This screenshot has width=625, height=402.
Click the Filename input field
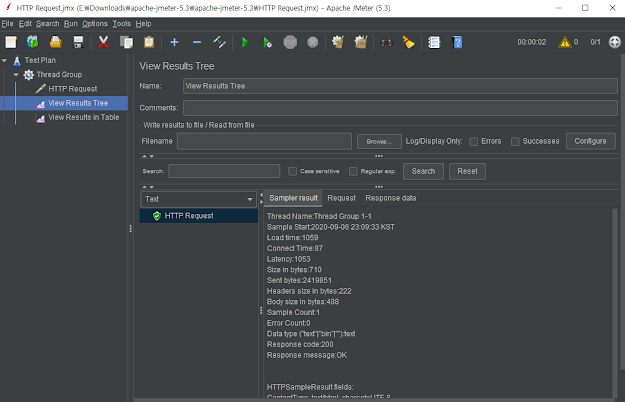(264, 141)
